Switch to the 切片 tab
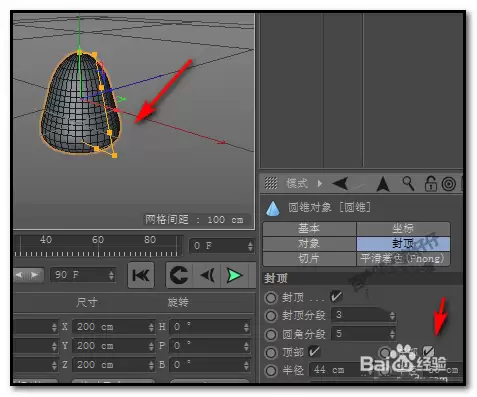Viewport: 477px width, 397px height. tap(309, 258)
